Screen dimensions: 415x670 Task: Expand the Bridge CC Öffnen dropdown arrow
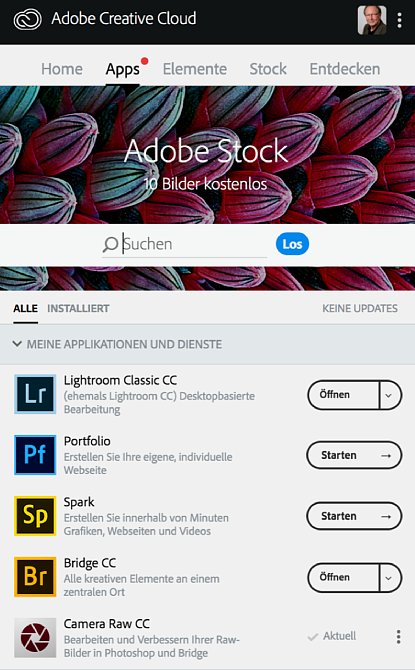coord(389,578)
